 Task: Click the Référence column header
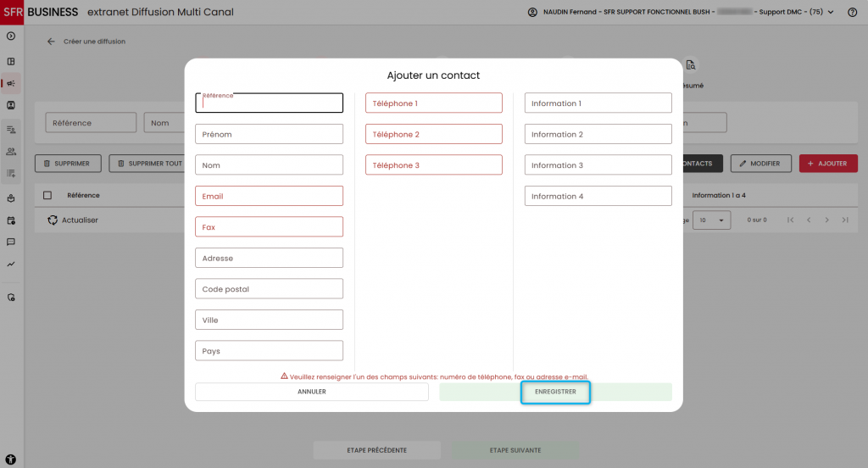pyautogui.click(x=83, y=195)
